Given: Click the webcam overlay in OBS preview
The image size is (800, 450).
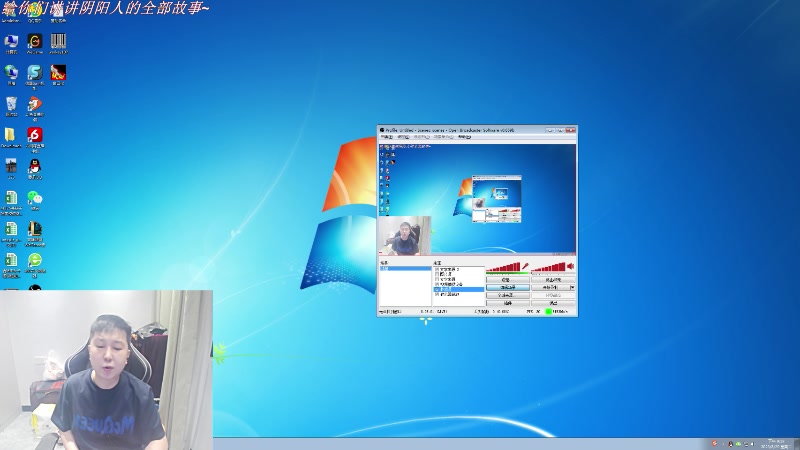Looking at the screenshot, I should [405, 236].
